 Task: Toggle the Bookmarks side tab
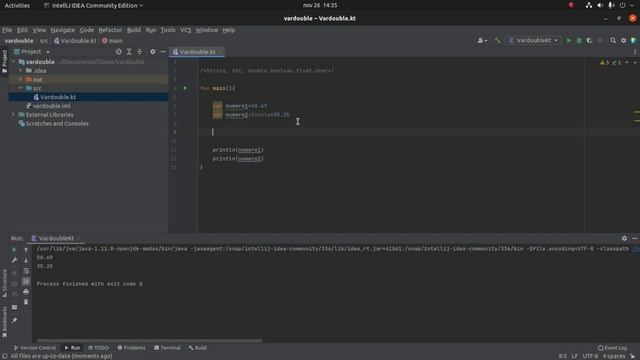(4, 322)
